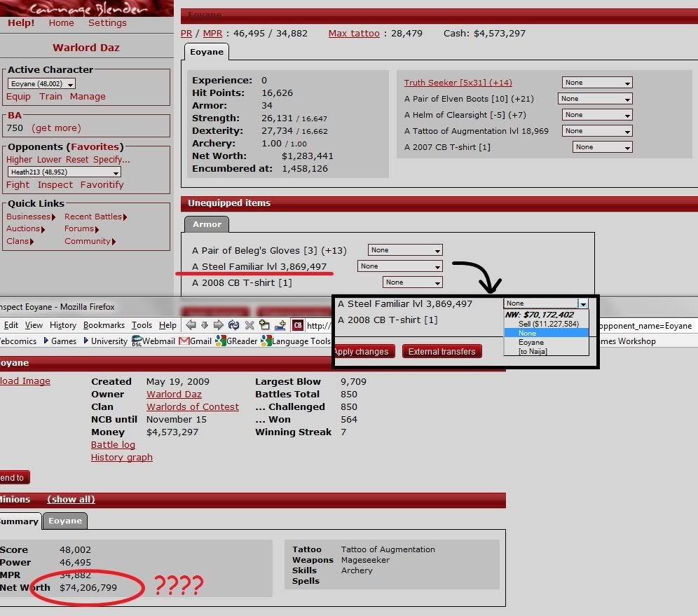698x616 pixels.
Task: Click the MPR link beside PR
Action: (212, 34)
